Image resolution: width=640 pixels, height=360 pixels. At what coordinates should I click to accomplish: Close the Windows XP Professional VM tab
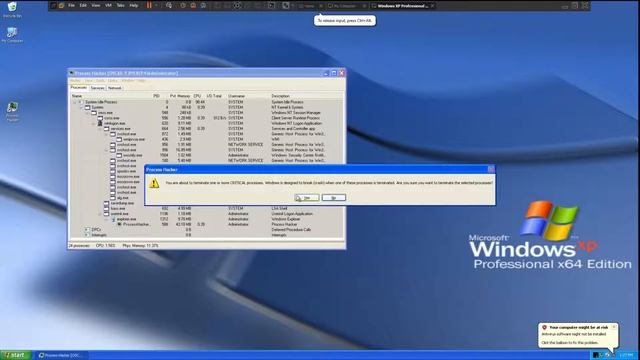coord(432,6)
